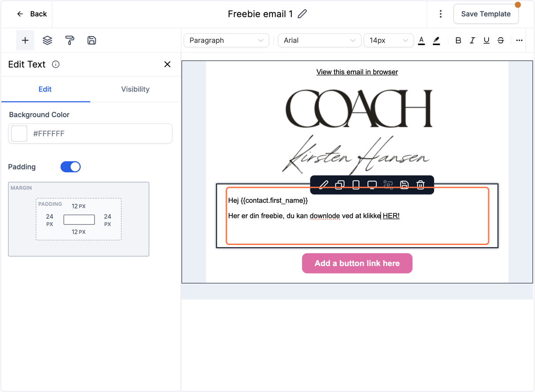Switch to the Visibility tab
535x392 pixels.
(135, 89)
